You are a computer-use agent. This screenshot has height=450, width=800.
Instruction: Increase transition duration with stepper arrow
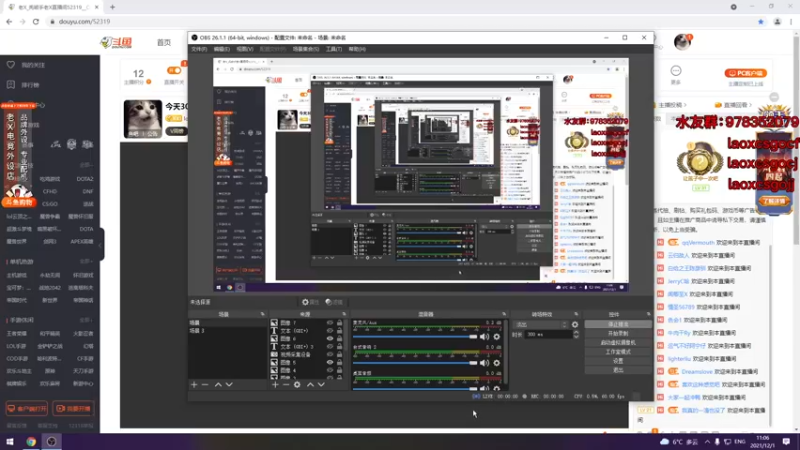tap(576, 332)
